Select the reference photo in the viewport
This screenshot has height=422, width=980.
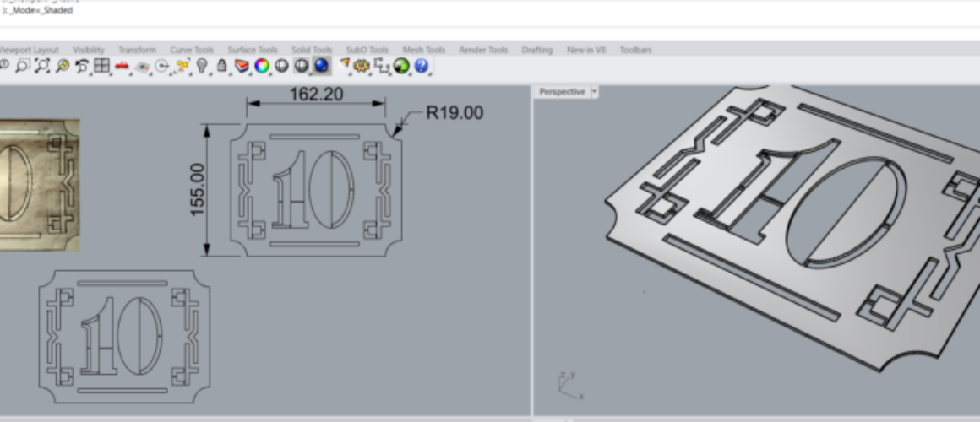[x=38, y=184]
